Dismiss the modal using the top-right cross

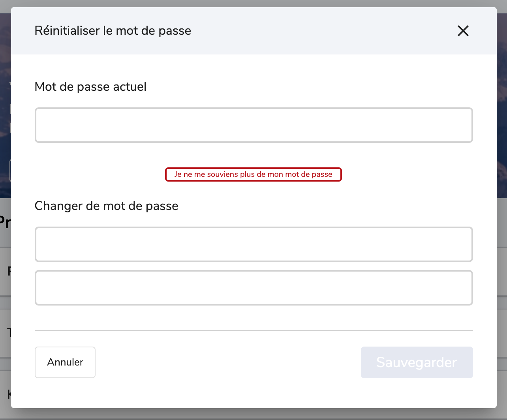[463, 31]
